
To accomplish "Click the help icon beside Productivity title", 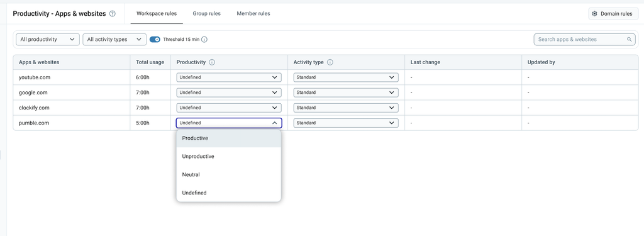I will [x=113, y=14].
